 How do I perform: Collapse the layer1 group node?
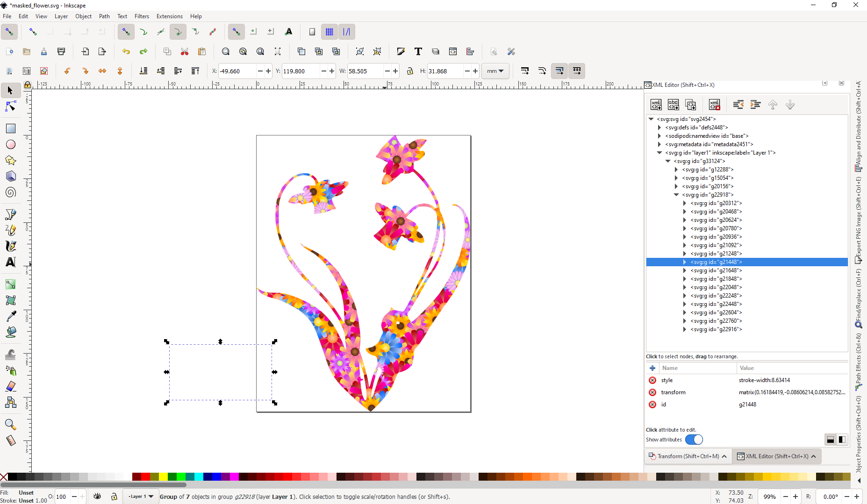[659, 153]
